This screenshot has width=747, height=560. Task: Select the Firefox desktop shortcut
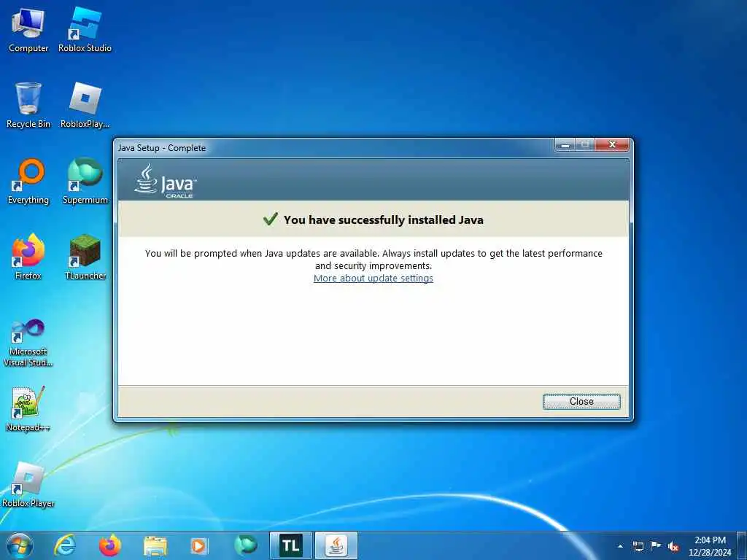(28, 257)
